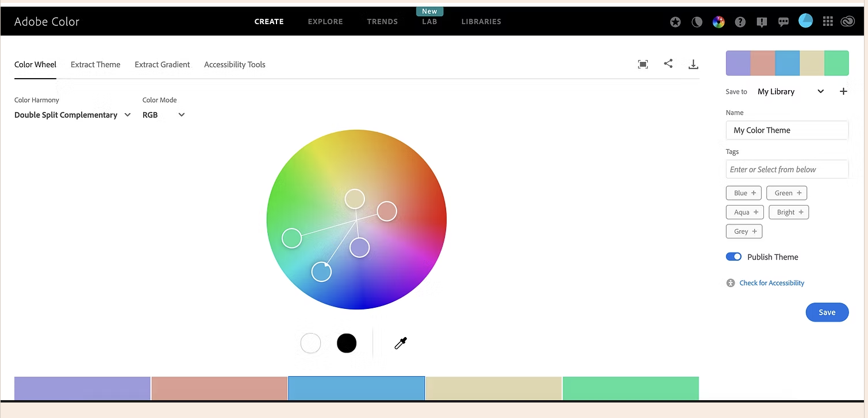Select the purple bottom swatch
The width and height of the screenshot is (868, 418).
click(82, 388)
